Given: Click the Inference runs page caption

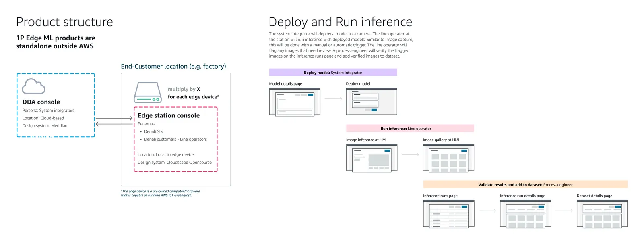Looking at the screenshot, I should tap(440, 196).
